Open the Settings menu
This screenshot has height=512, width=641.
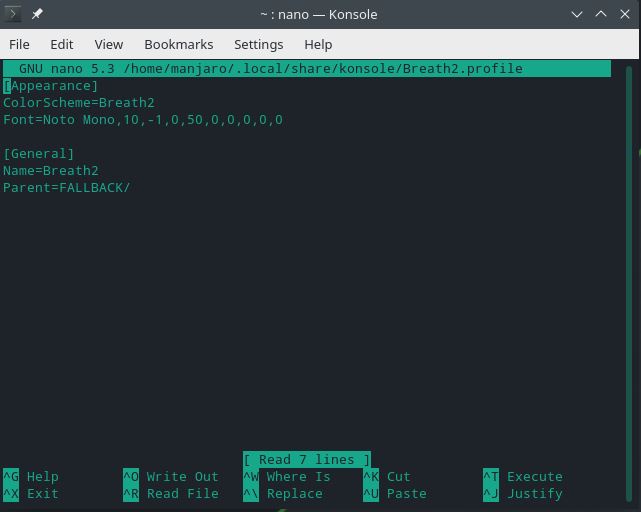pyautogui.click(x=258, y=44)
